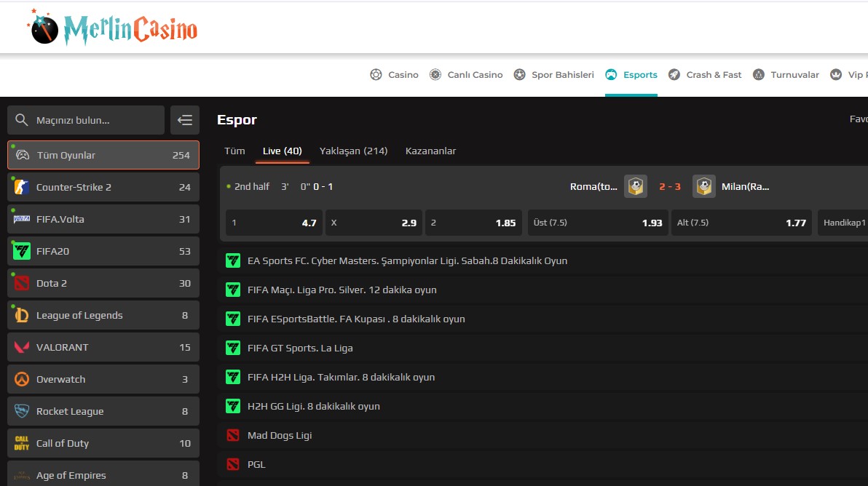Bet on Üst (7.5) odds 1.93

596,223
